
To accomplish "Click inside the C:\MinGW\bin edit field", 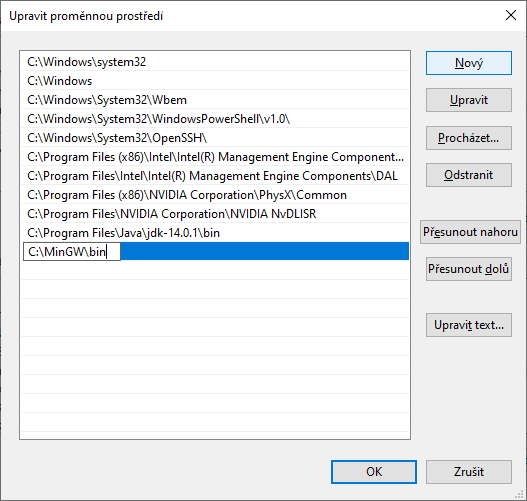I will tap(72, 252).
